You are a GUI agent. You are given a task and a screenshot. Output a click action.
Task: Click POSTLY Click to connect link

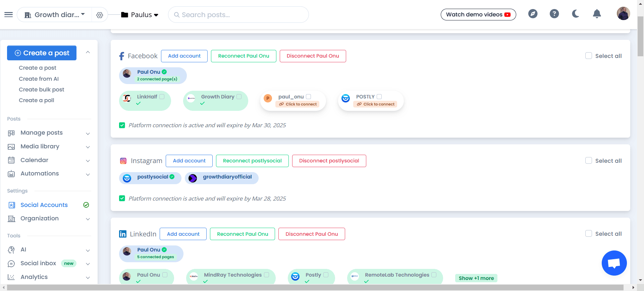point(376,104)
